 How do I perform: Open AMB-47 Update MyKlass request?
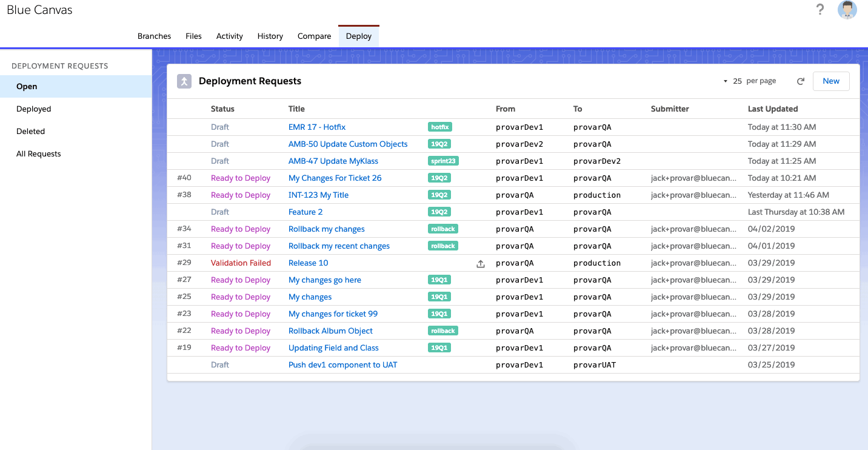[333, 161]
